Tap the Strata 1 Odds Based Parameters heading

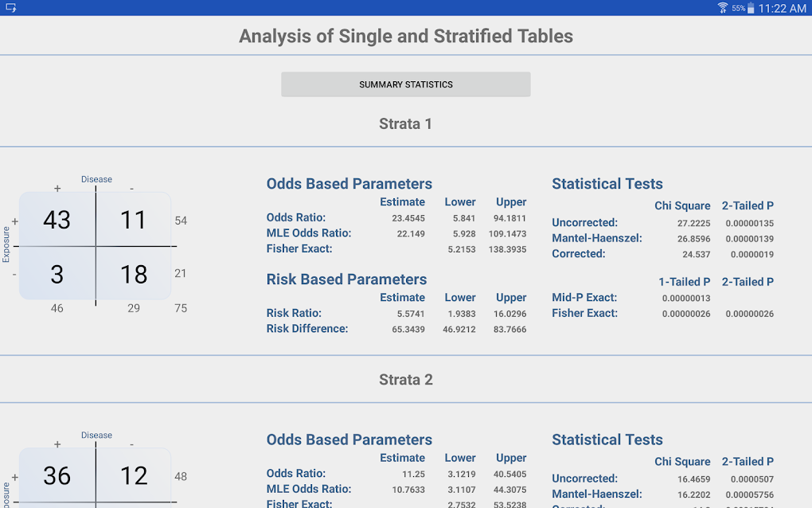tap(349, 184)
